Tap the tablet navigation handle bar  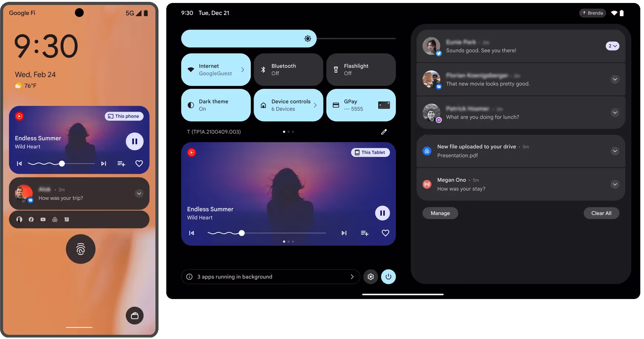click(403, 295)
